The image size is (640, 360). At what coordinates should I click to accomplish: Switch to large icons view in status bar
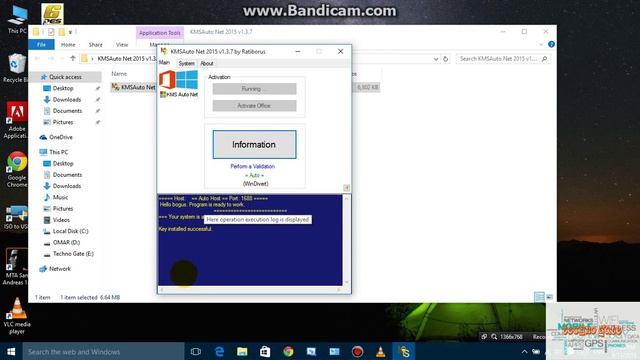[549, 297]
